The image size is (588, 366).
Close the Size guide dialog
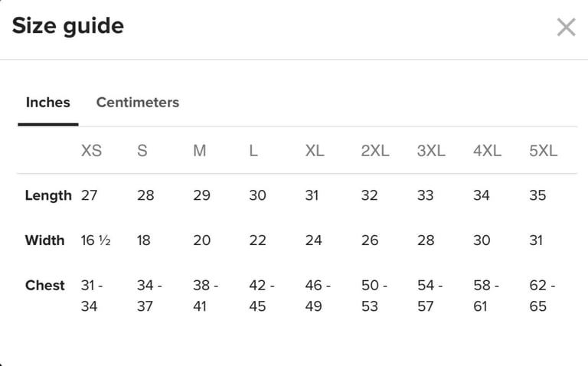[566, 27]
